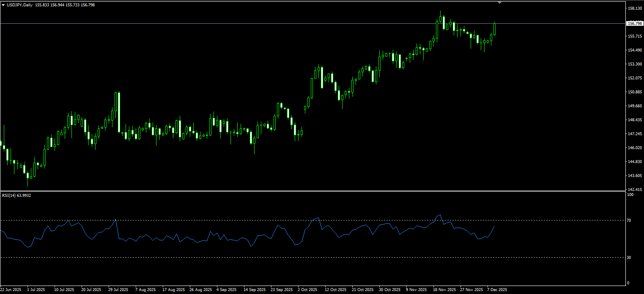Click the 30 level label on RSI axis
Screen dimensions: 644x294
(629, 258)
